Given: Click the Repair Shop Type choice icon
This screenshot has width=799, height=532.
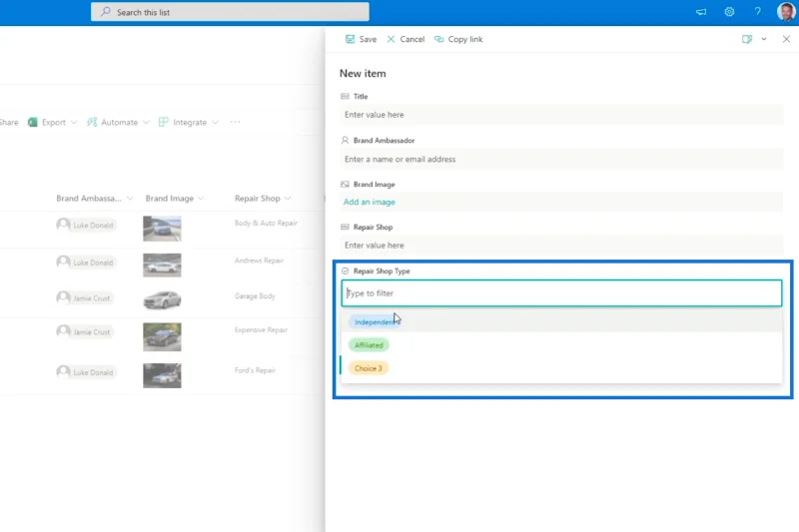Looking at the screenshot, I should 345,270.
